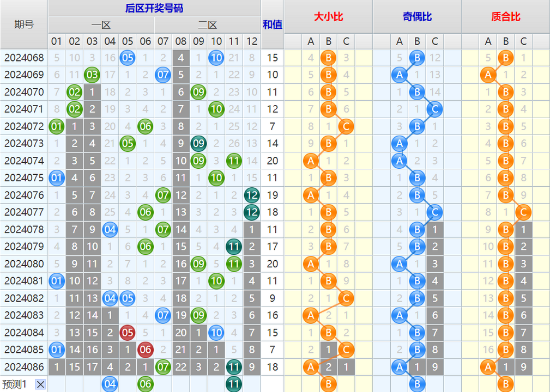
Task: Select period 2024077 in the 期号 column
Action: click(24, 212)
